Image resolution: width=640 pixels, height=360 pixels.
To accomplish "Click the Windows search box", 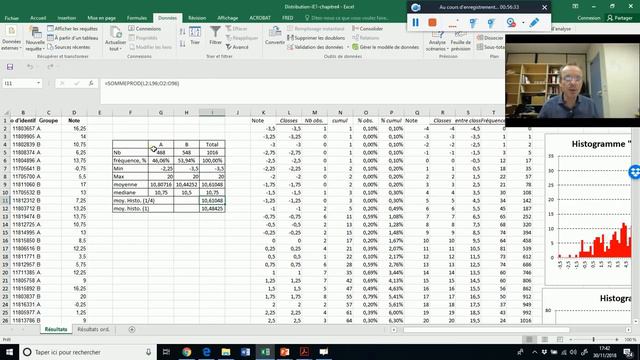I will (88, 352).
